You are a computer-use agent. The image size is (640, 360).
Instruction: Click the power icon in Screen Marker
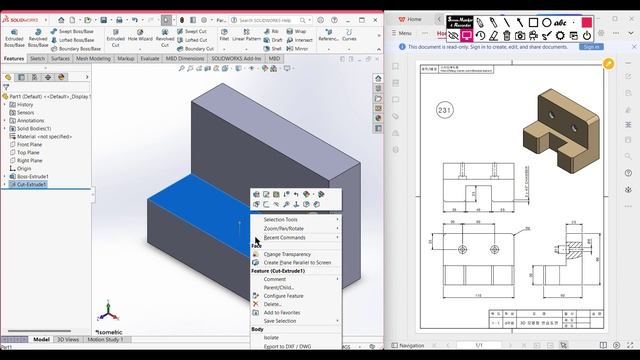tap(587, 36)
